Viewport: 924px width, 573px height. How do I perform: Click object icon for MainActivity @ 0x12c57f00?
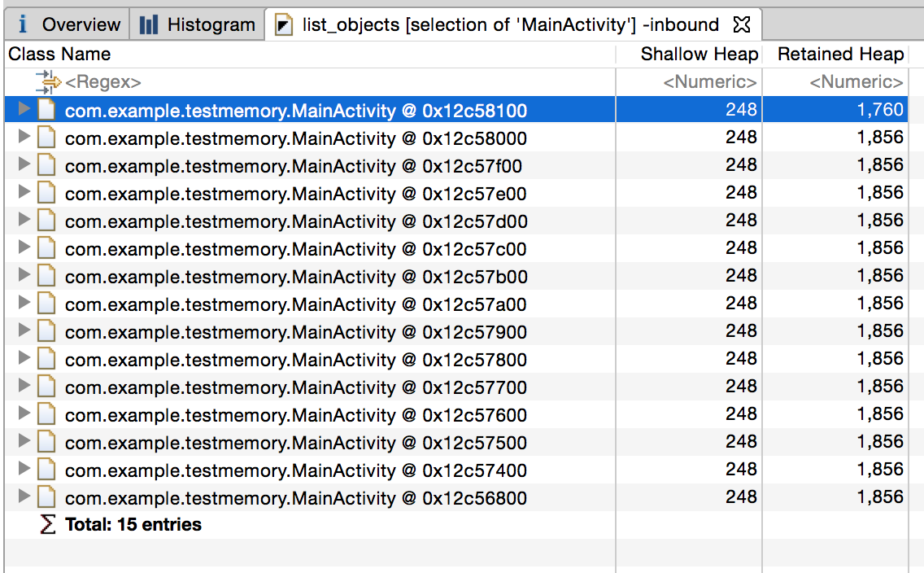(x=46, y=165)
